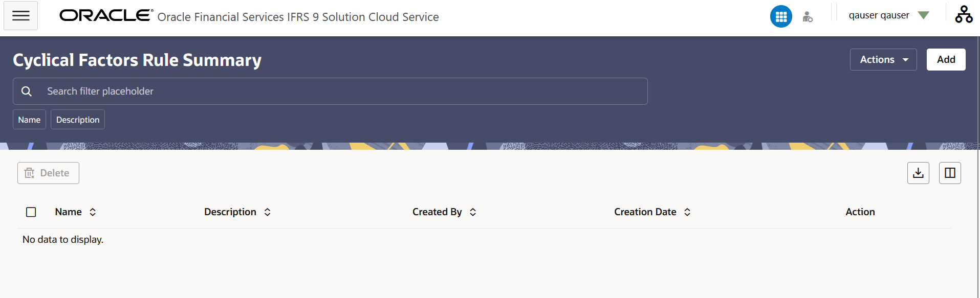
Task: Open the hamburger navigation menu
Action: [20, 16]
